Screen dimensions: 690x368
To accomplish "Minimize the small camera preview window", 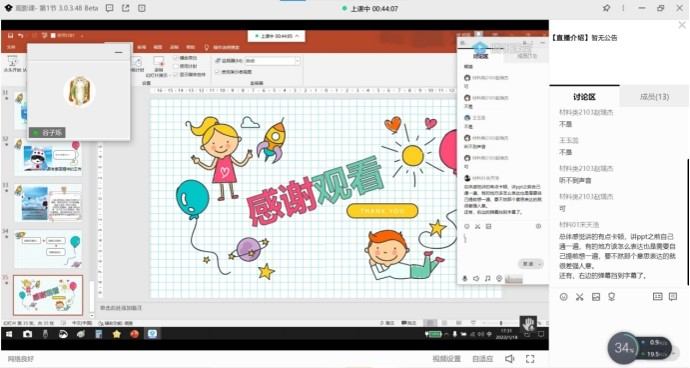I will pos(118,52).
